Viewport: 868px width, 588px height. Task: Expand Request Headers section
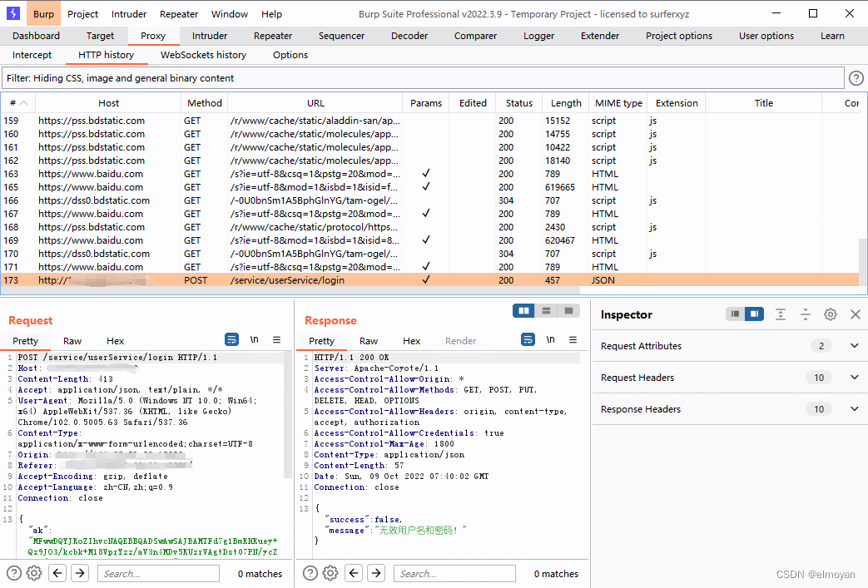tap(854, 378)
